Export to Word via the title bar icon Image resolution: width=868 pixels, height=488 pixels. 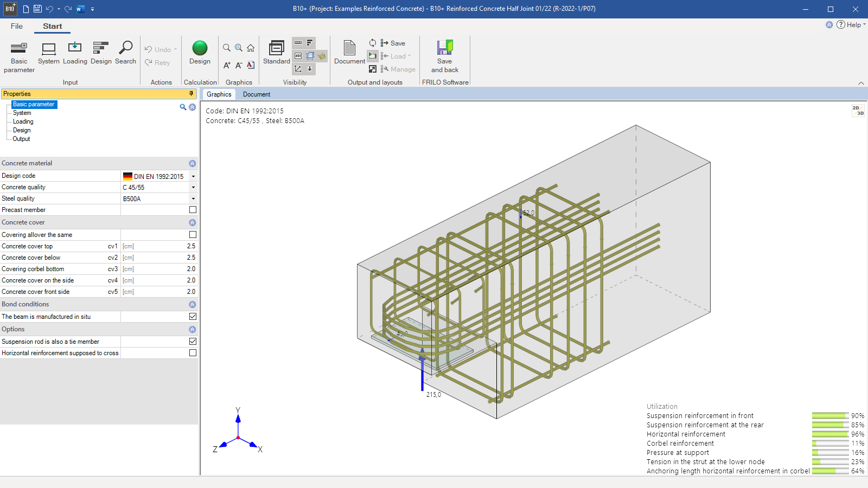pos(80,9)
